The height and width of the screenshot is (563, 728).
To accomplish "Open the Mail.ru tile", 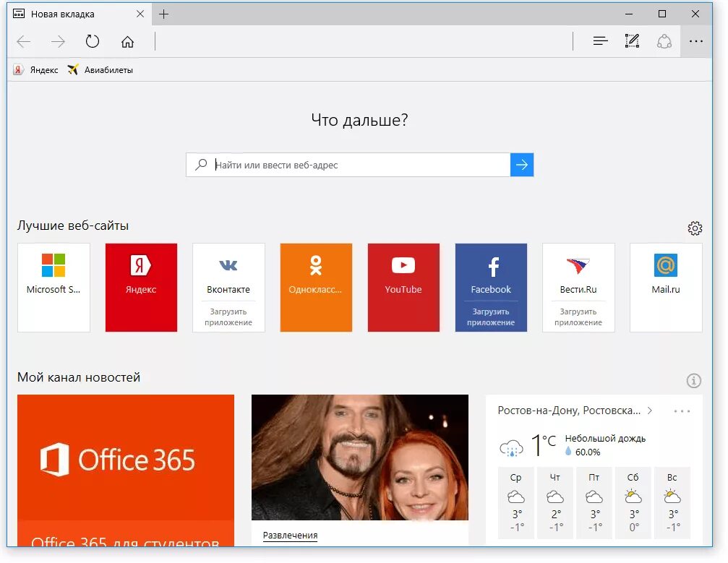I will (666, 288).
